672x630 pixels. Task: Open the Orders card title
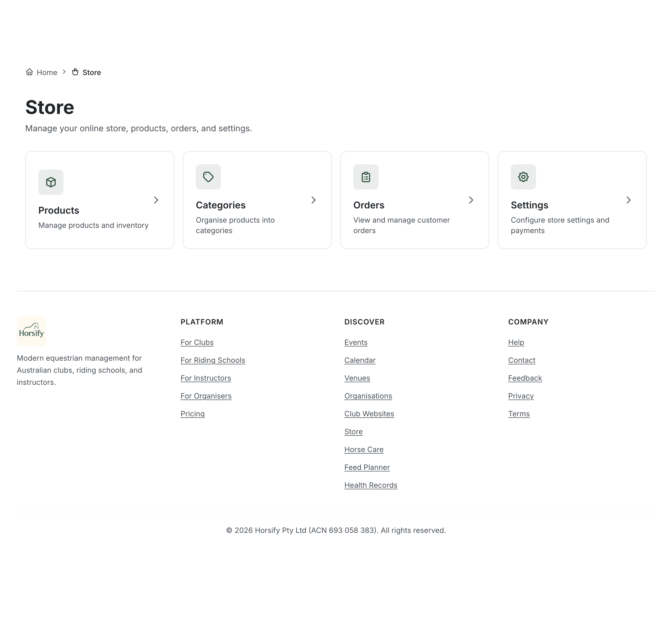(369, 205)
